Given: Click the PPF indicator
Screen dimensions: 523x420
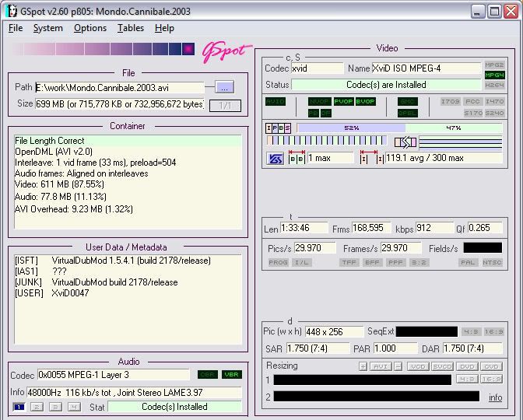Looking at the screenshot, I should coord(395,263).
